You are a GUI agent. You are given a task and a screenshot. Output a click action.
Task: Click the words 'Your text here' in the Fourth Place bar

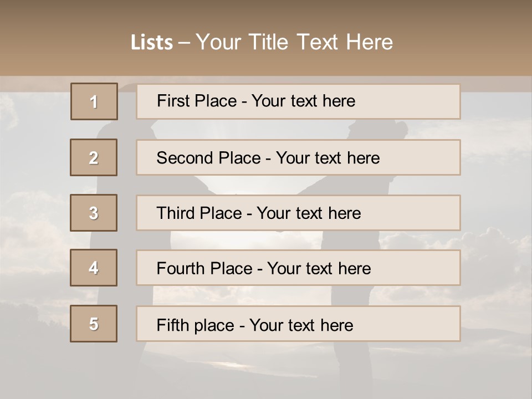click(x=319, y=269)
